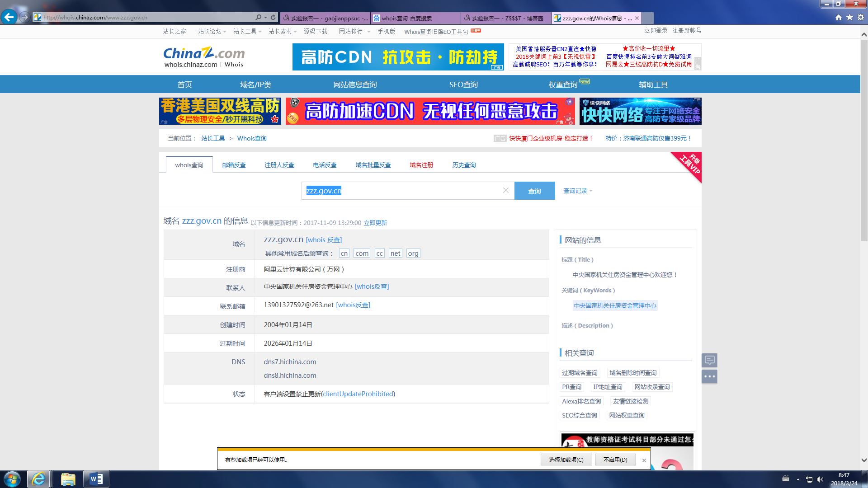This screenshot has width=868, height=488.
Task: Click the taskbar volume speaker icon
Action: [x=820, y=479]
